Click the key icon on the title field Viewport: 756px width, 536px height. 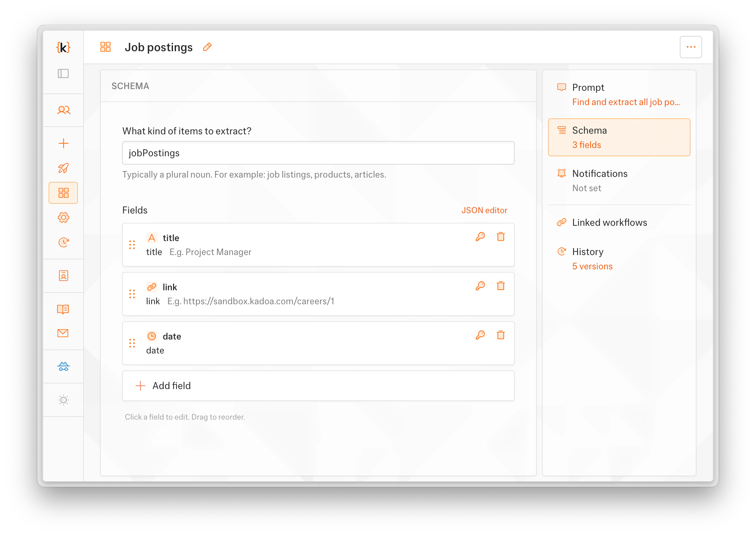click(480, 237)
